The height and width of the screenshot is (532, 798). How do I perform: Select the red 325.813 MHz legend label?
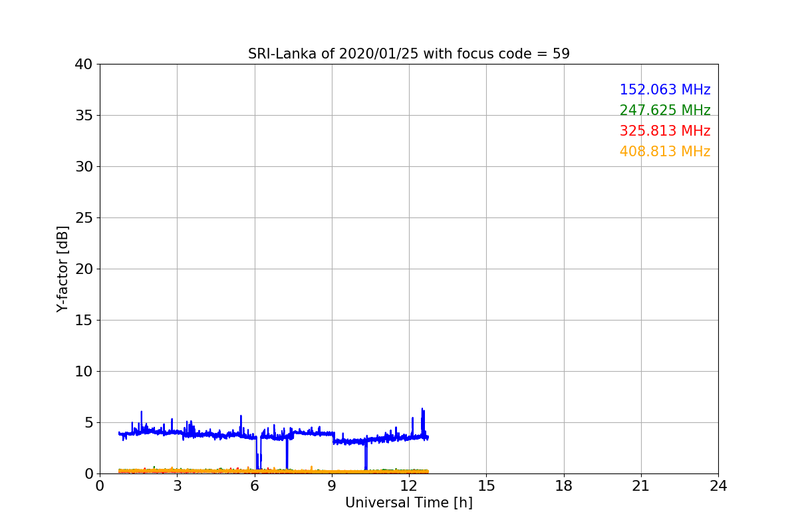point(665,131)
